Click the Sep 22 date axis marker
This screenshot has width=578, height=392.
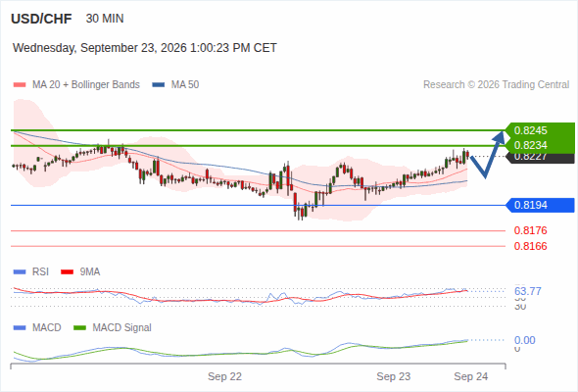tap(224, 376)
